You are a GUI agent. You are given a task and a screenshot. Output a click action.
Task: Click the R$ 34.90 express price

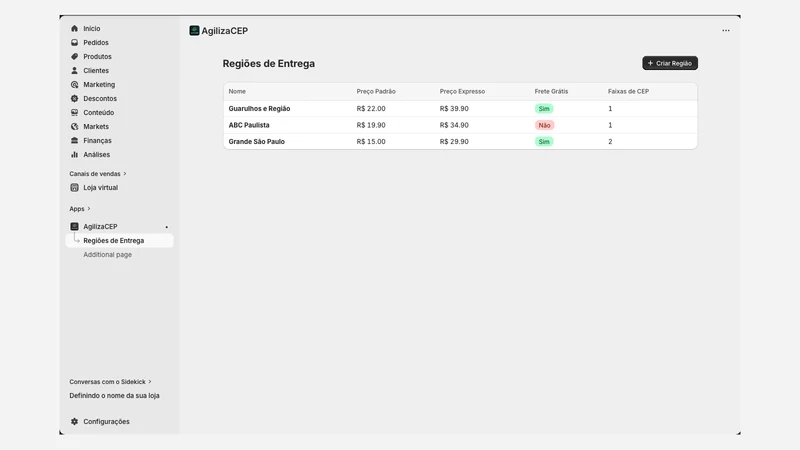[x=454, y=125]
